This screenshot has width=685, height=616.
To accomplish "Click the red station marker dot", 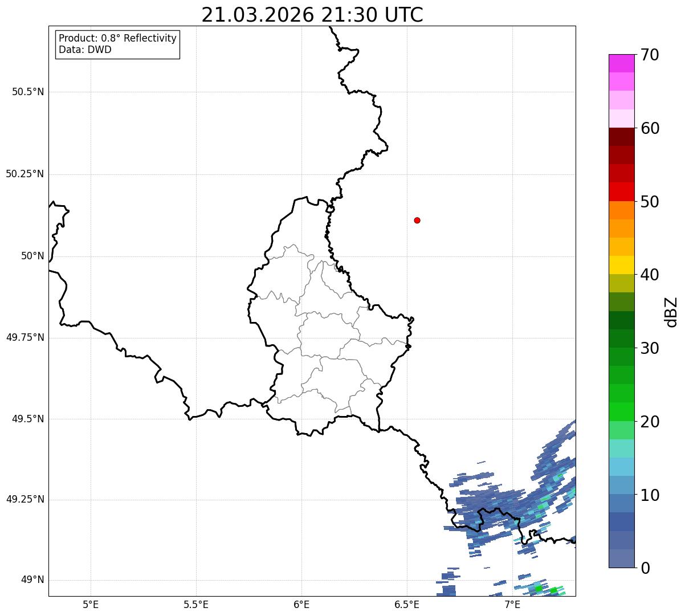I will click(x=417, y=220).
